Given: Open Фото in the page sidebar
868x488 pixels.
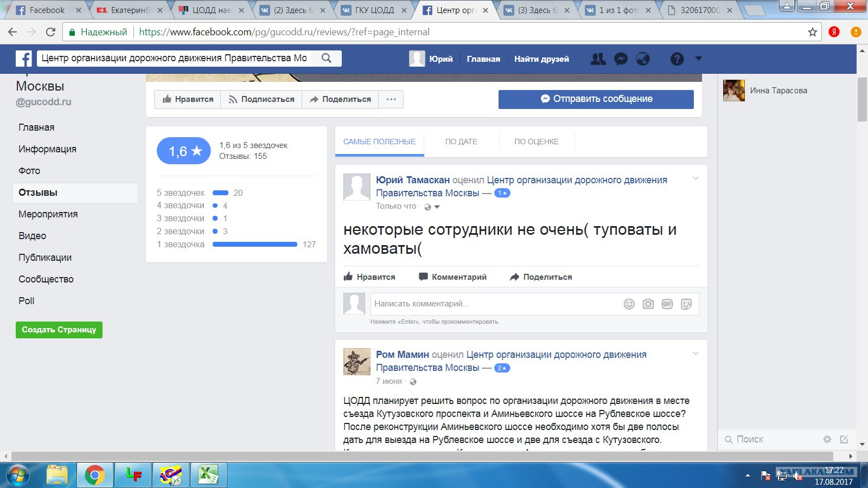Looking at the screenshot, I should (29, 171).
